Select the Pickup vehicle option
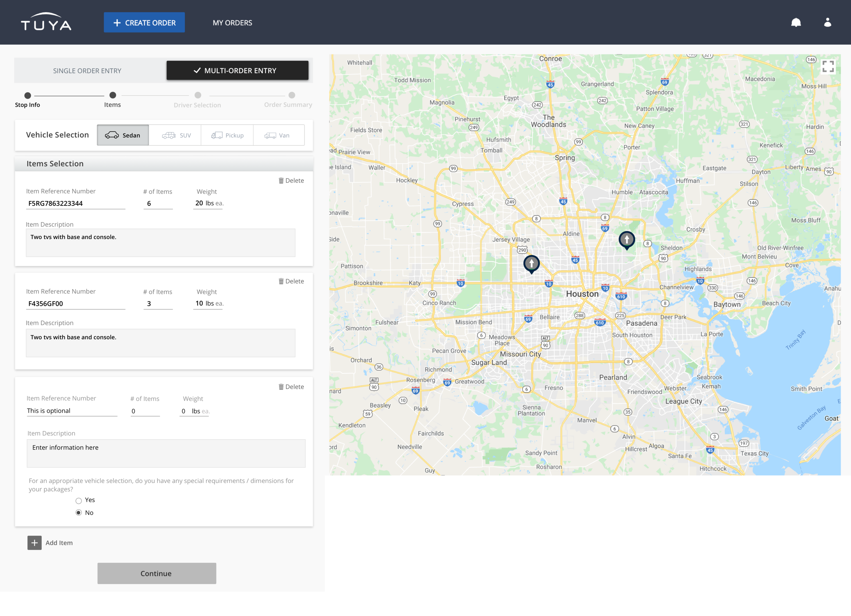Screen dimensions: 851x616 tap(227, 135)
